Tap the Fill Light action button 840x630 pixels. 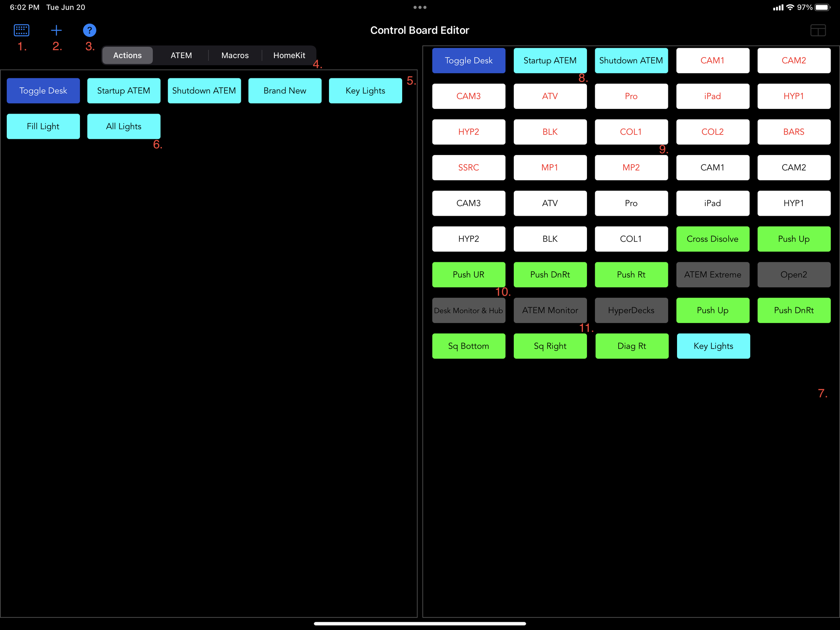pos(43,126)
